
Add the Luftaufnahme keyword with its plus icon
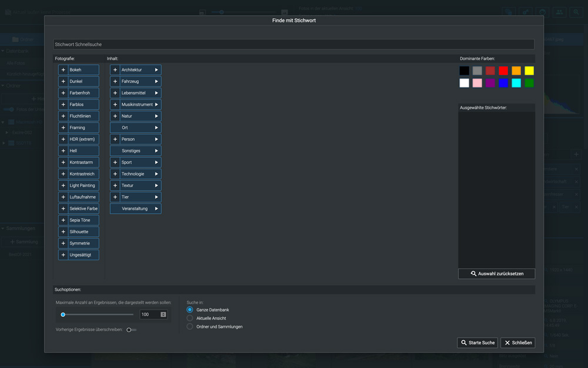click(x=64, y=197)
